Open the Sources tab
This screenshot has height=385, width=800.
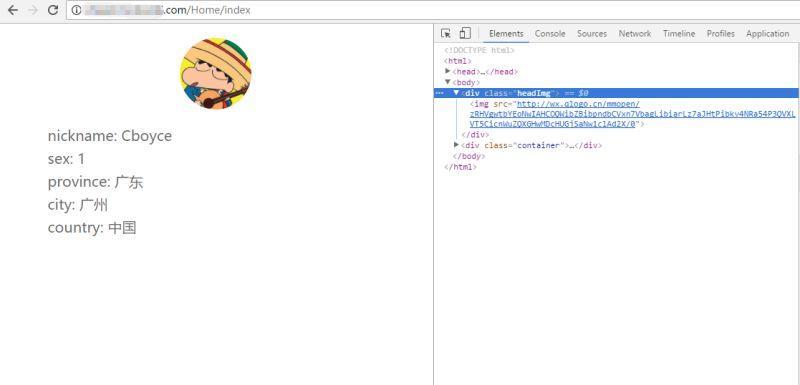[592, 34]
